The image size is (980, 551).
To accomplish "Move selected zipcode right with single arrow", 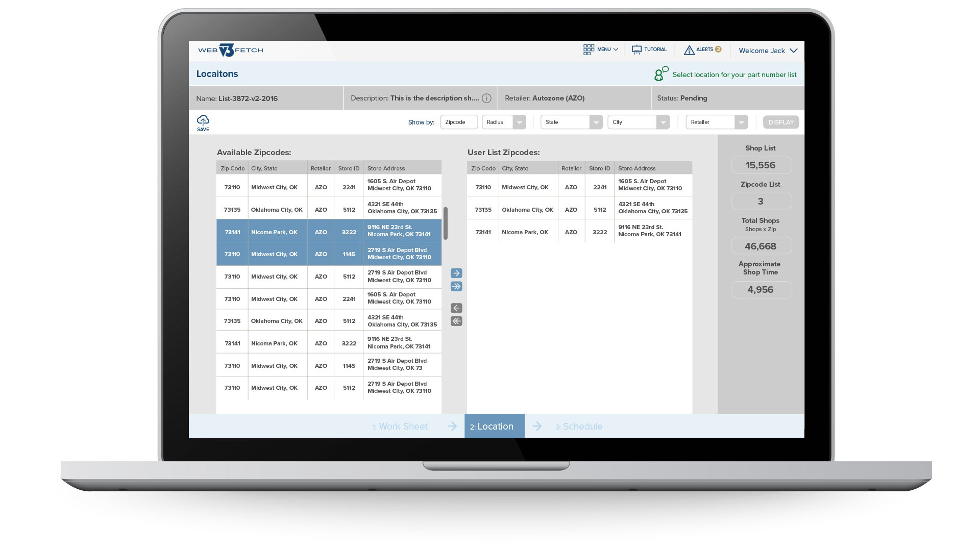I will [456, 273].
